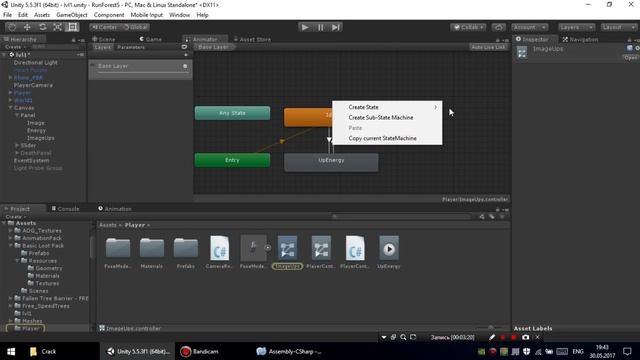Open the Layout dropdown

(618, 27)
